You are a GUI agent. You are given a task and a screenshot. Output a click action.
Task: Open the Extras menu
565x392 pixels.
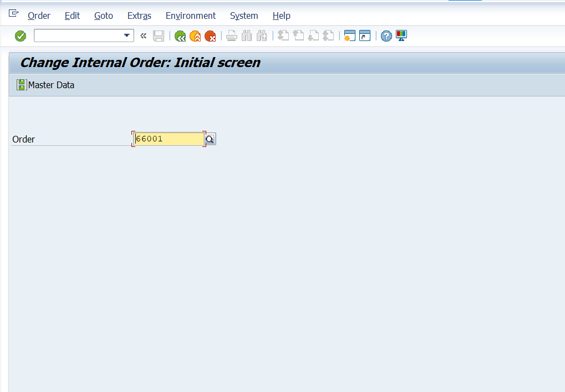[x=140, y=16]
